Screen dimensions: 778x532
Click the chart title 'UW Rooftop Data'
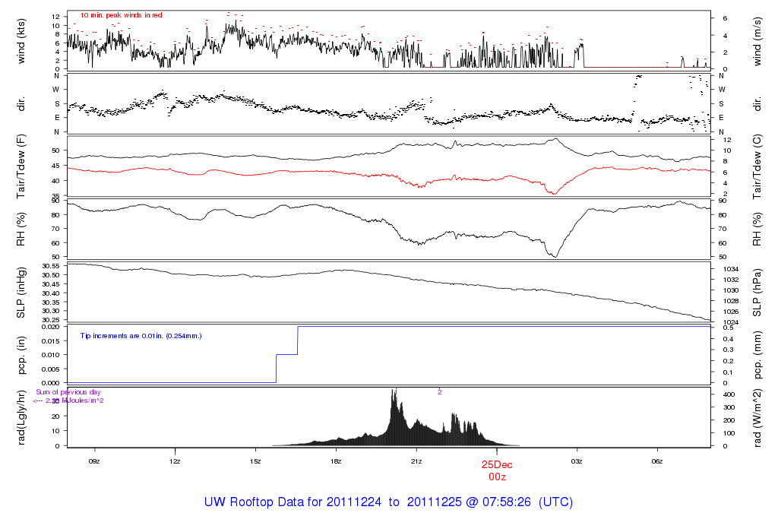(388, 502)
